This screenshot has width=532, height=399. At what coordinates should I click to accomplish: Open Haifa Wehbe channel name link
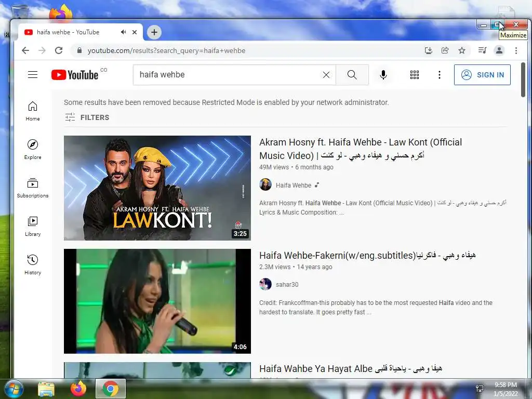(294, 185)
